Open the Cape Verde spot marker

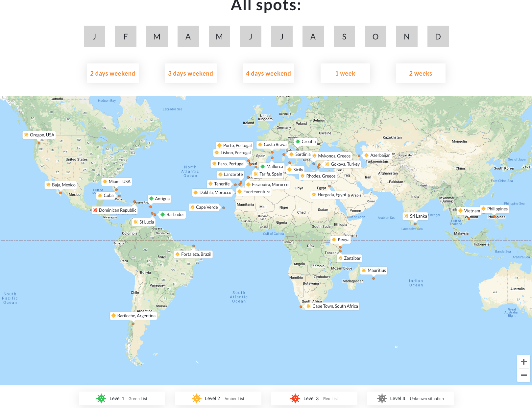(x=204, y=207)
